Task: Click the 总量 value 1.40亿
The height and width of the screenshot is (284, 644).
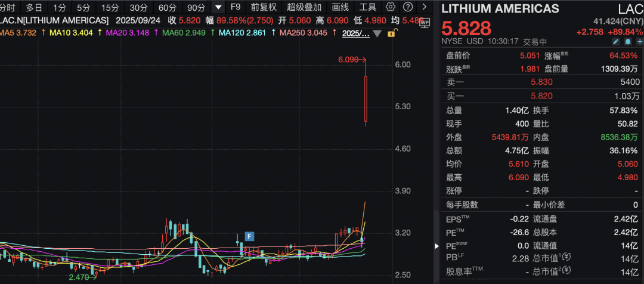Action: (516, 110)
